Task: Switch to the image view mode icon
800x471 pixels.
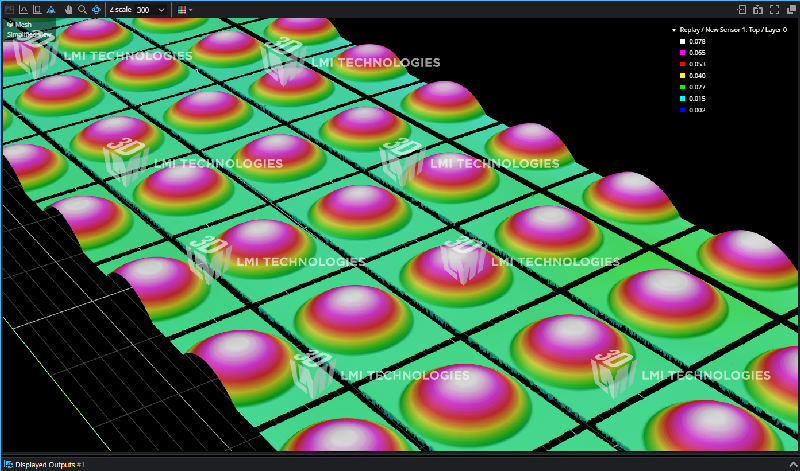Action: (x=9, y=10)
